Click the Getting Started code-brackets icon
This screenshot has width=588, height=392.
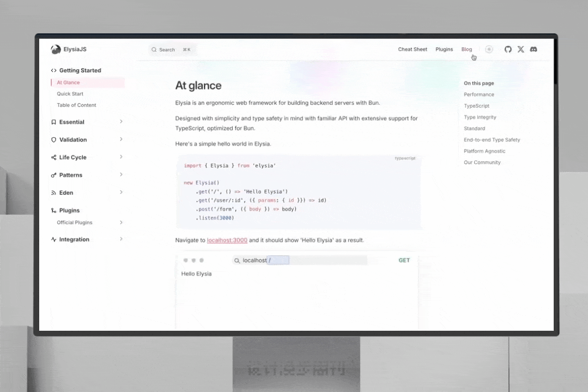[54, 71]
